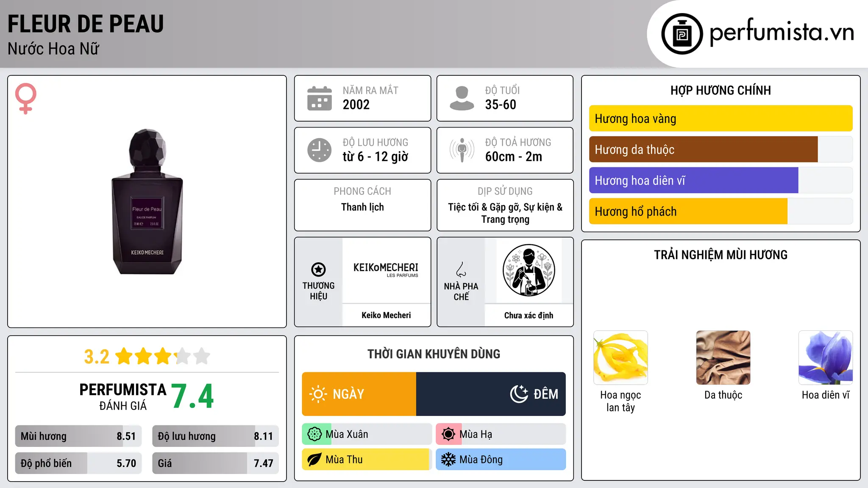Click the leaf icon for Mùa Thu
868x488 pixels.
pos(314,460)
